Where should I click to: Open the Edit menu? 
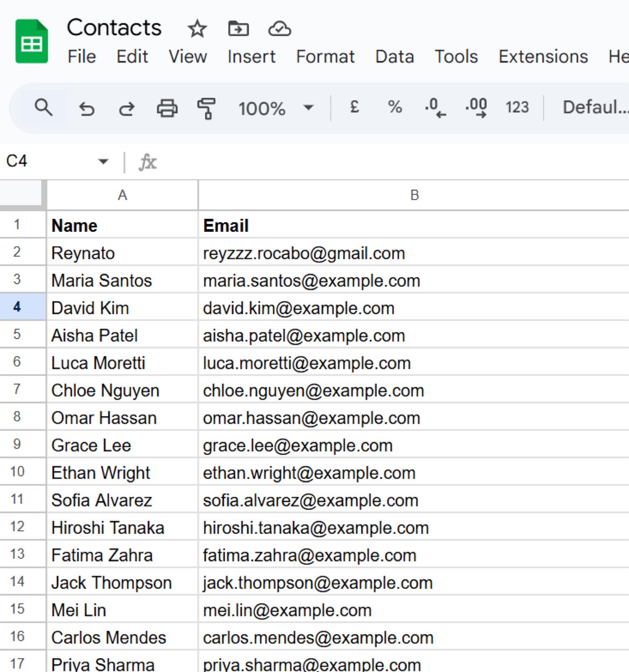coord(132,57)
